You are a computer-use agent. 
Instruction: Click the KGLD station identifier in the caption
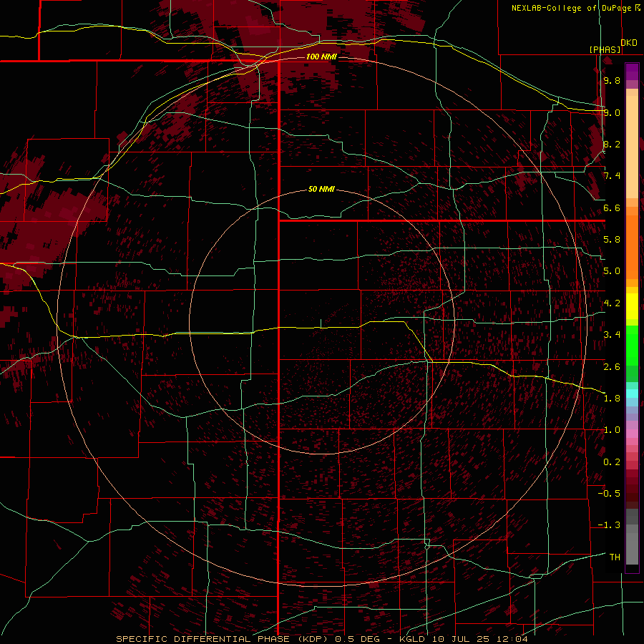tap(412, 639)
